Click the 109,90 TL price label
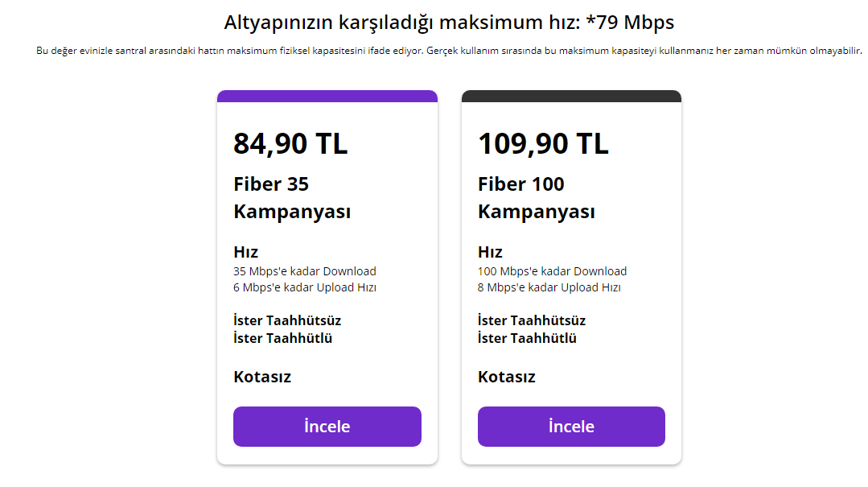 (x=543, y=144)
